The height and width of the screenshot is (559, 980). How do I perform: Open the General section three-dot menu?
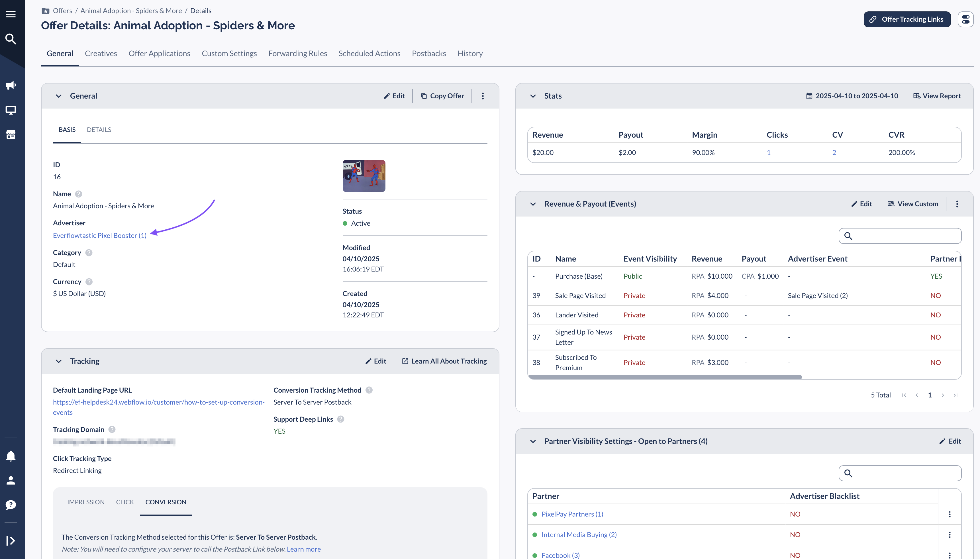[483, 96]
